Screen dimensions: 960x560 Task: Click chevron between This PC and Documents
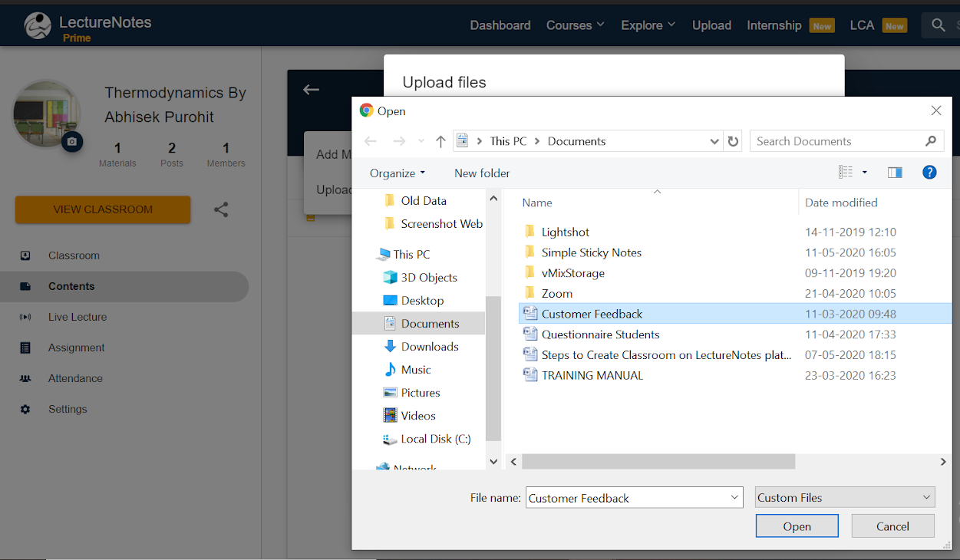coord(538,141)
